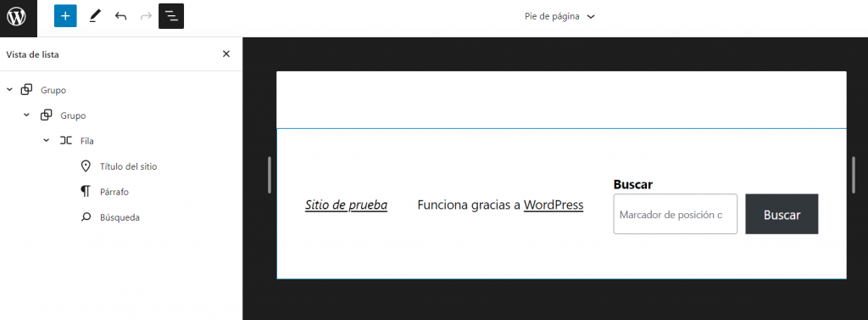This screenshot has height=320, width=868.
Task: Click the search placeholder input field
Action: tap(676, 214)
